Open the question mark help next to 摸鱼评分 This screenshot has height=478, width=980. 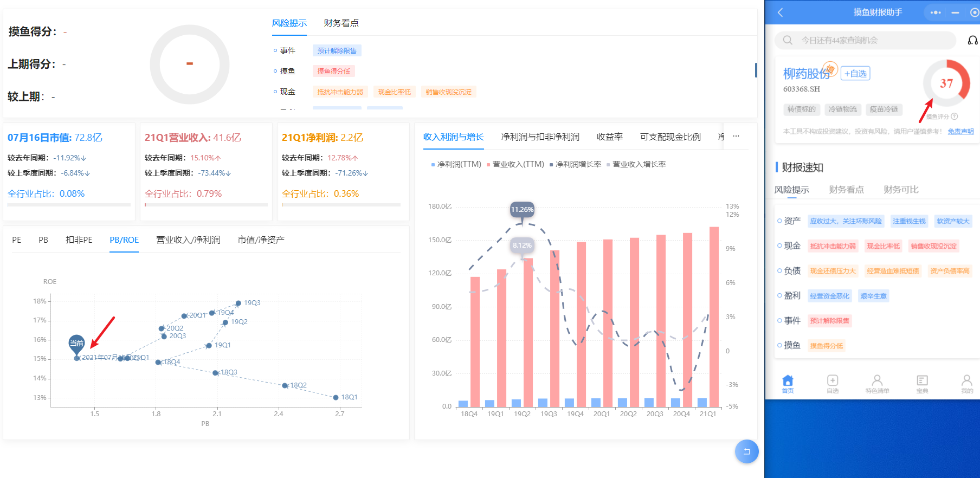pyautogui.click(x=955, y=117)
